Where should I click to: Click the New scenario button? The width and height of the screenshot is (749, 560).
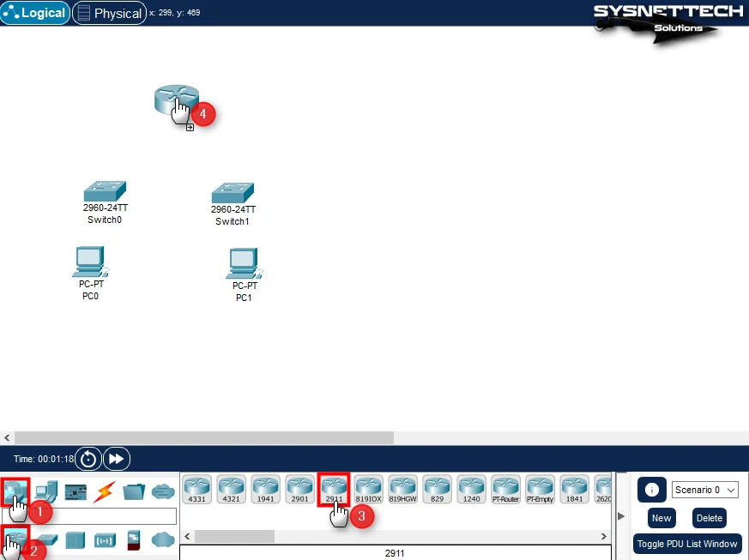click(661, 518)
